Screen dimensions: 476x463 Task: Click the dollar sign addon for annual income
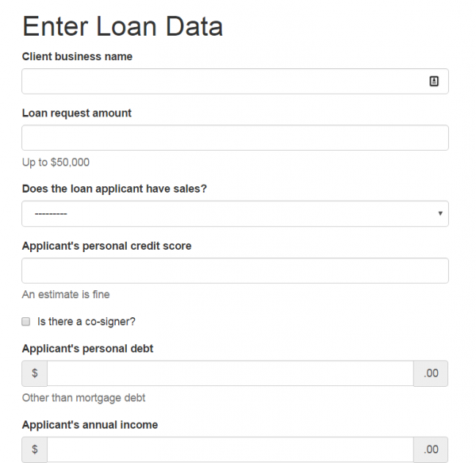[x=35, y=450]
